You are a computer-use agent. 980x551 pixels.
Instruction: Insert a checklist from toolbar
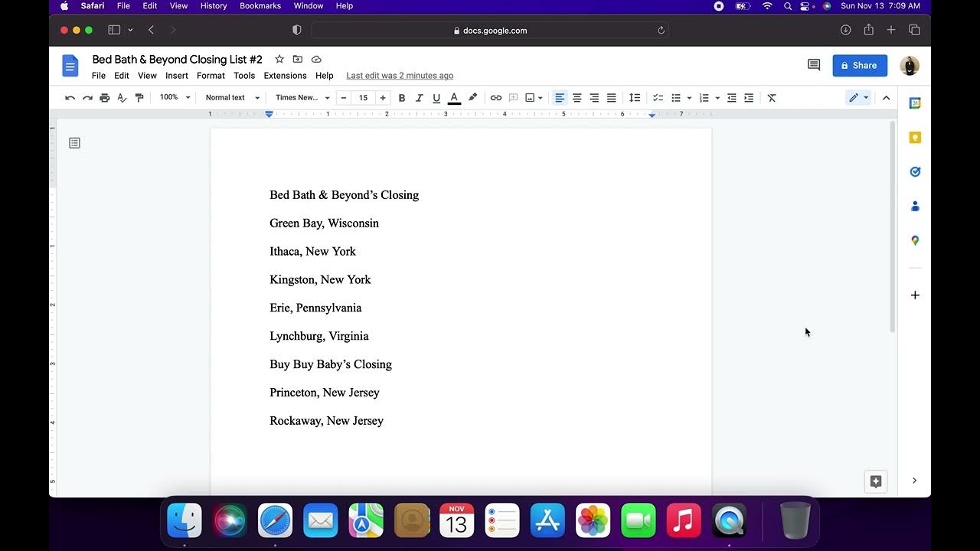[658, 98]
